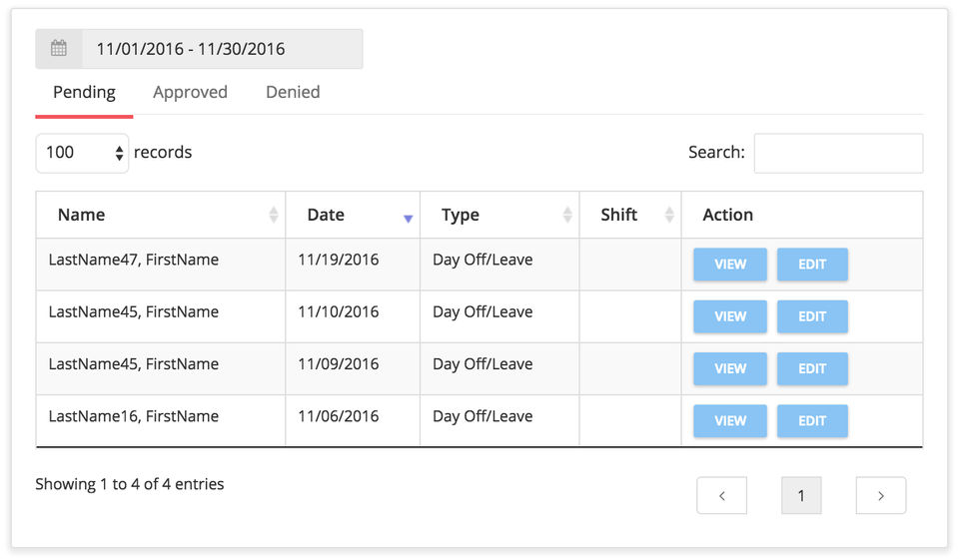Sort by Name column arrows
This screenshot has width=959, height=560.
(x=274, y=215)
